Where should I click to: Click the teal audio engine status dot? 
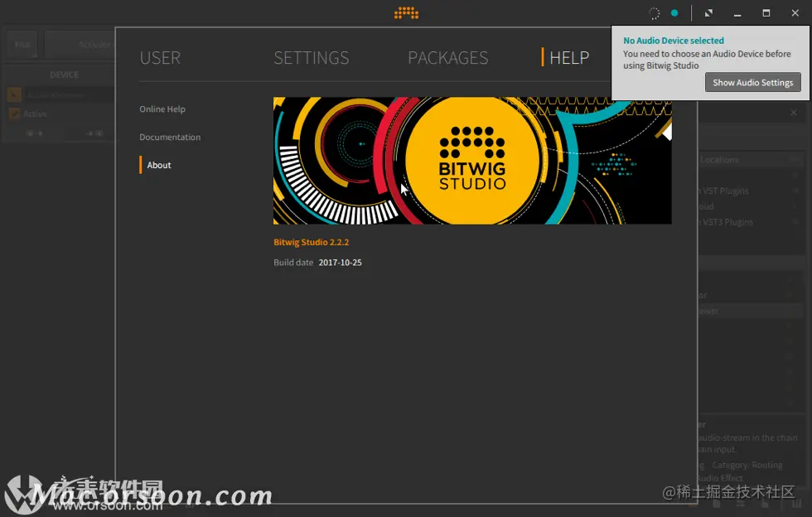[674, 13]
